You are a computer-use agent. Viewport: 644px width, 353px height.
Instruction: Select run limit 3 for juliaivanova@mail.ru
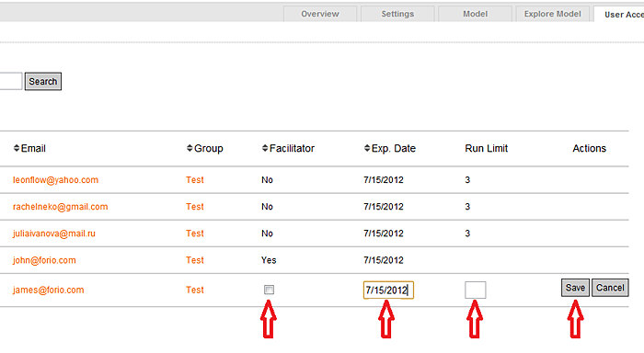(467, 233)
